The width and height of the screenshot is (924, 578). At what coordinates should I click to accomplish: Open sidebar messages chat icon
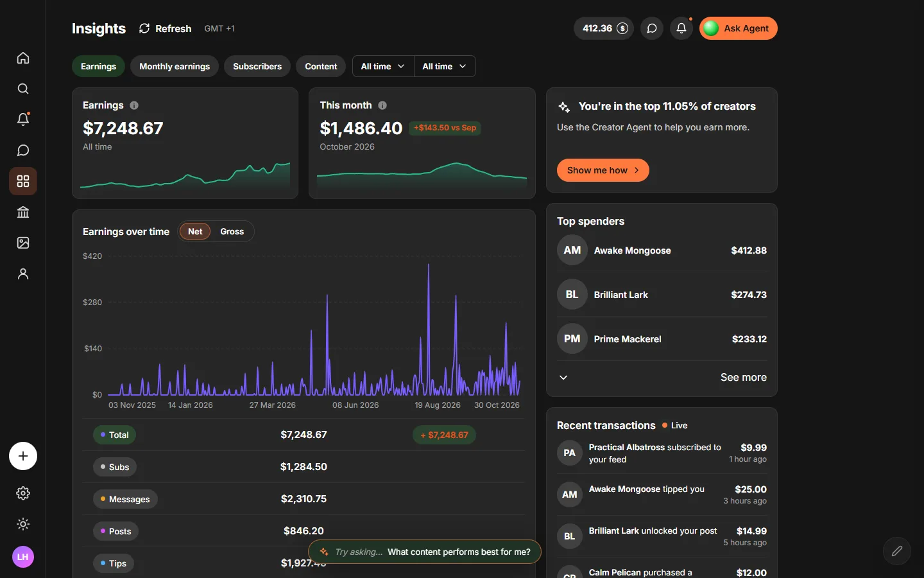pyautogui.click(x=23, y=150)
